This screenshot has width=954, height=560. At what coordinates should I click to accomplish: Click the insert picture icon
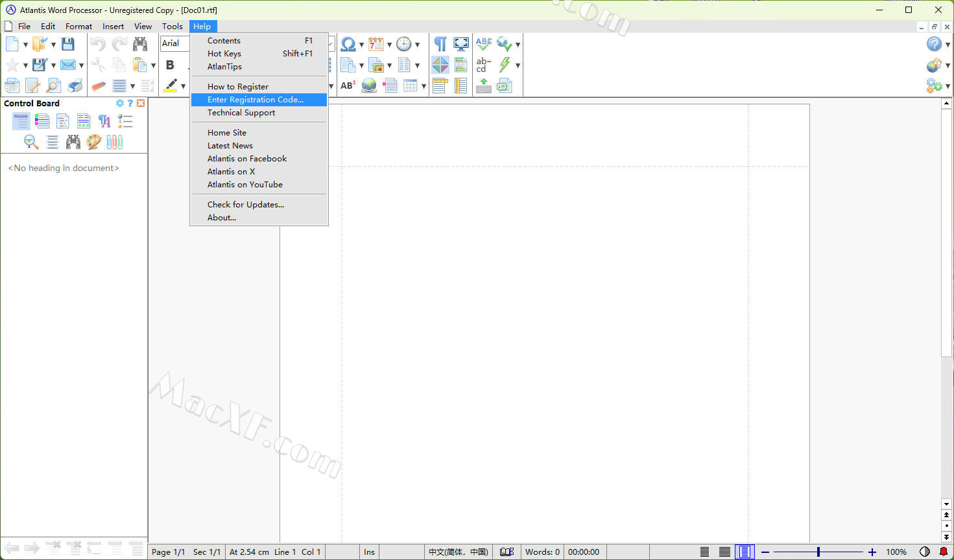pos(376,65)
